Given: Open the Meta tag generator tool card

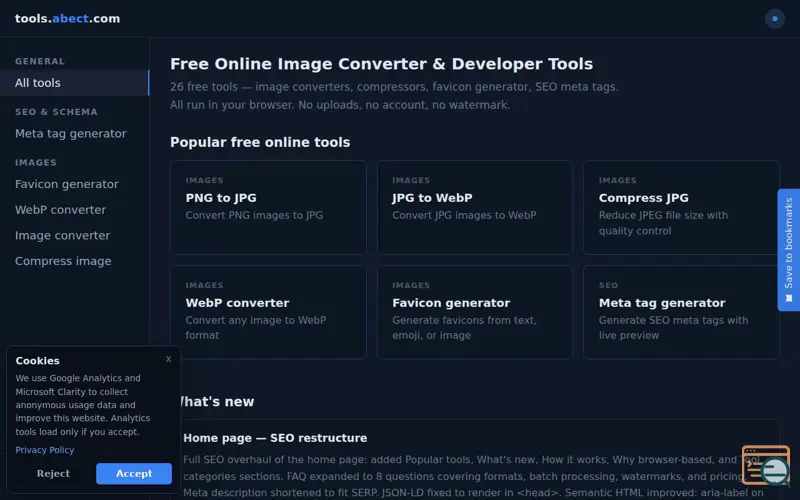Looking at the screenshot, I should 681,312.
